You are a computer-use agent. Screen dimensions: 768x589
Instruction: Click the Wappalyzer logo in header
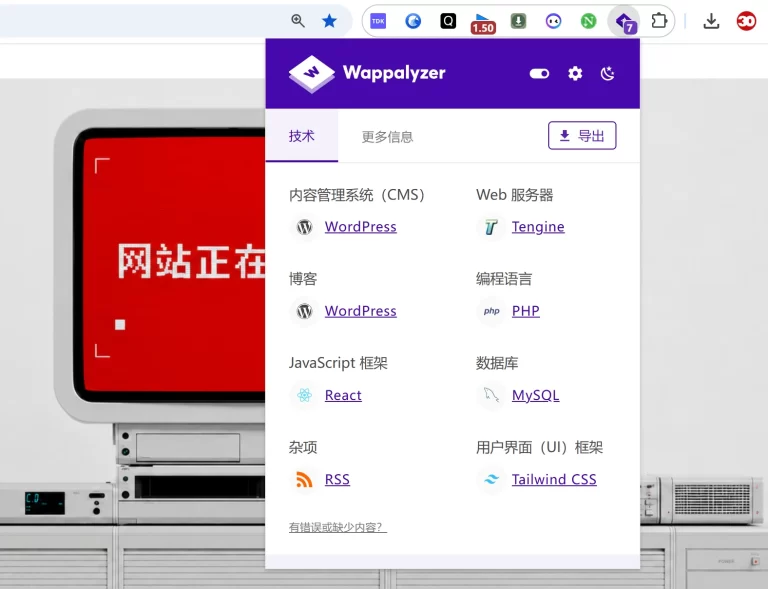coord(367,73)
